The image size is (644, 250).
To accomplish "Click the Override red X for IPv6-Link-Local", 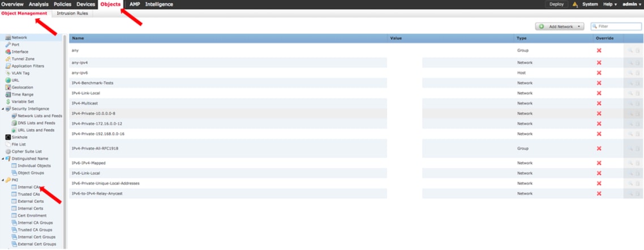I will [x=599, y=173].
